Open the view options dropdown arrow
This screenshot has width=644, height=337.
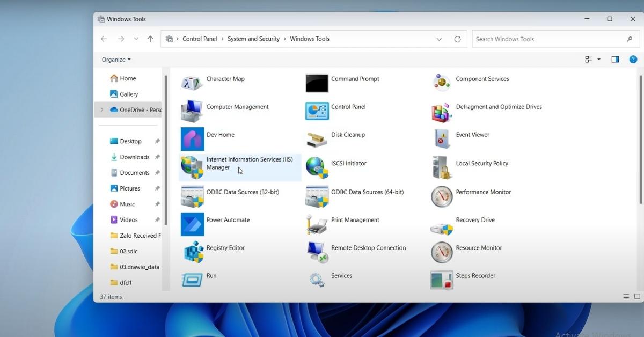pos(599,60)
